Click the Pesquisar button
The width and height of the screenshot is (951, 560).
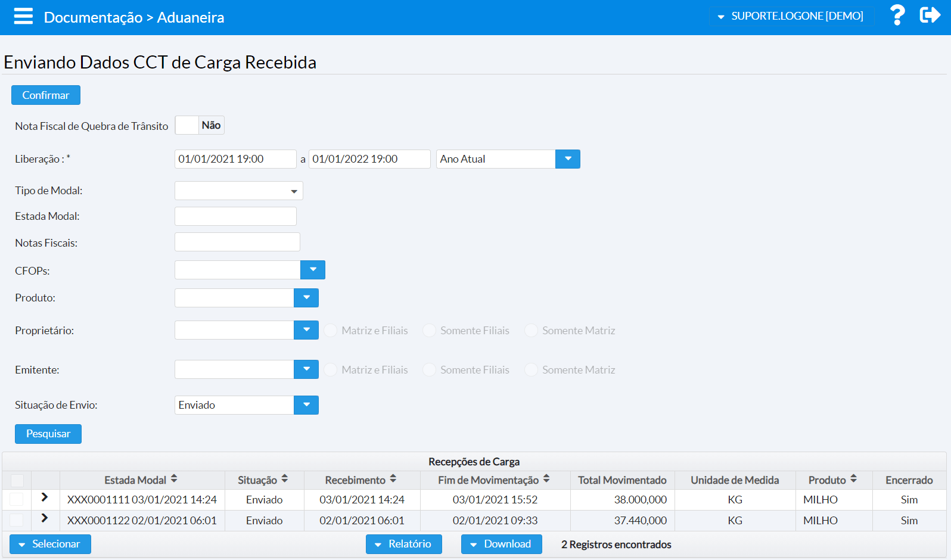(48, 434)
